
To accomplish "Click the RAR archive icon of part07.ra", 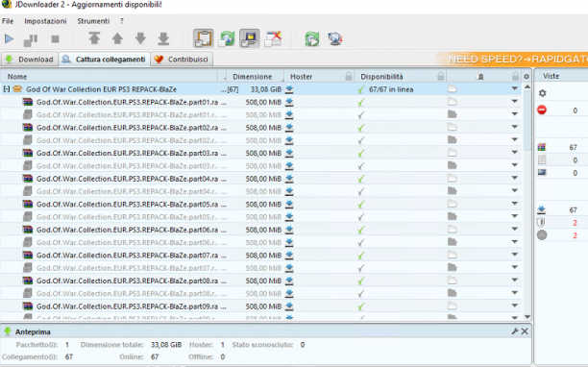I will pos(27,255).
